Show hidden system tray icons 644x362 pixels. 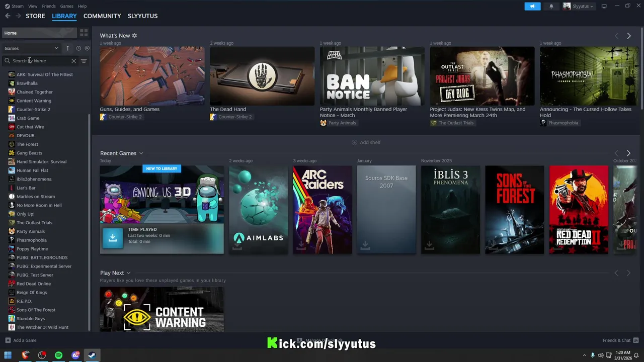(x=584, y=355)
